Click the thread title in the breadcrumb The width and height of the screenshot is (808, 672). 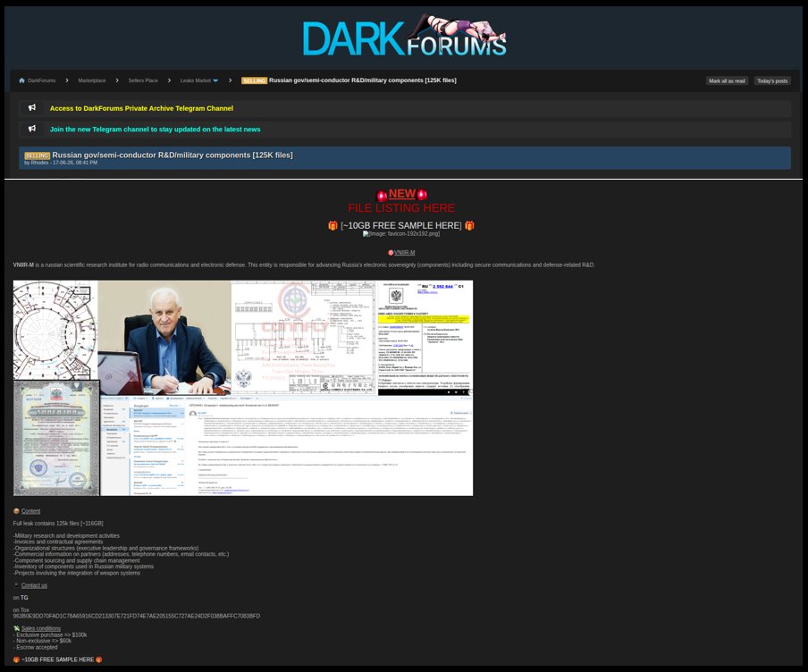point(362,80)
